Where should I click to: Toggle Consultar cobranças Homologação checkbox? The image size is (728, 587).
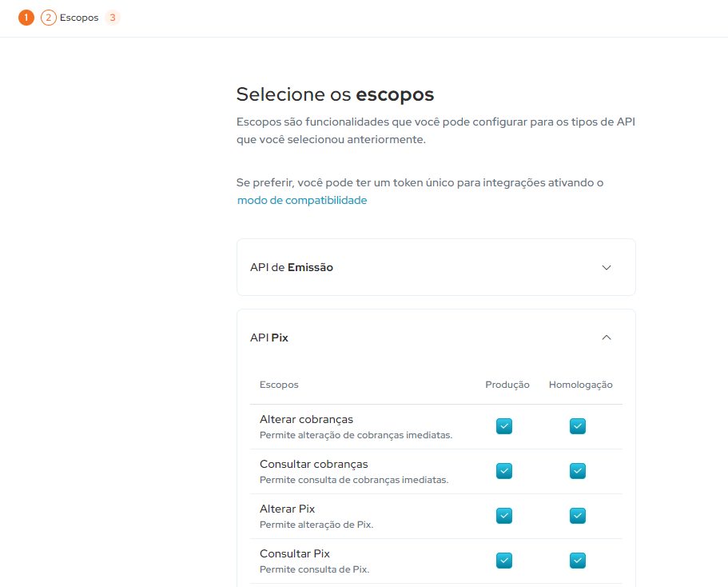(x=578, y=471)
